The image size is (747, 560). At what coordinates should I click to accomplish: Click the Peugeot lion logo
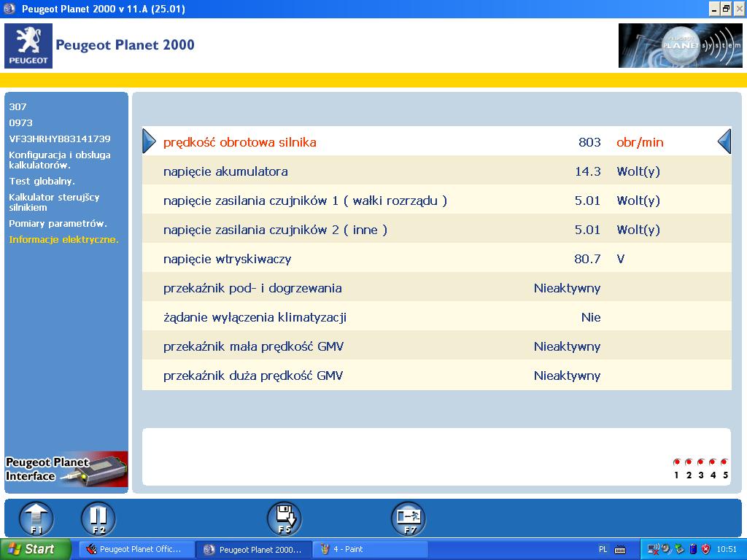[x=28, y=46]
